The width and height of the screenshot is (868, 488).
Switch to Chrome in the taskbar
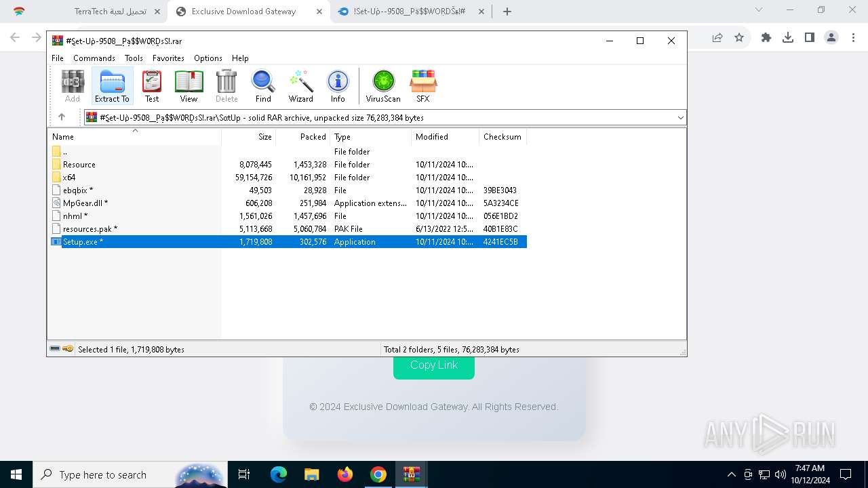coord(378,474)
